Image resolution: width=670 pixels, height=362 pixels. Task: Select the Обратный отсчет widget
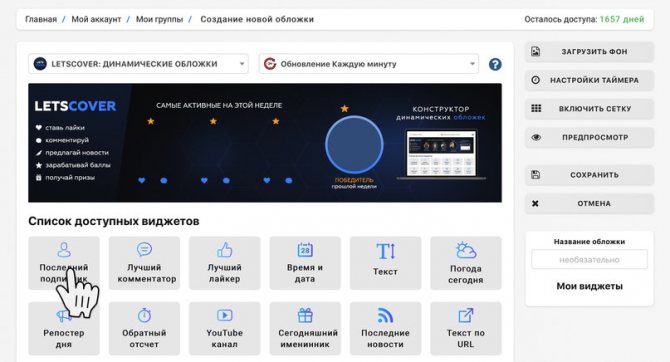tap(144, 329)
